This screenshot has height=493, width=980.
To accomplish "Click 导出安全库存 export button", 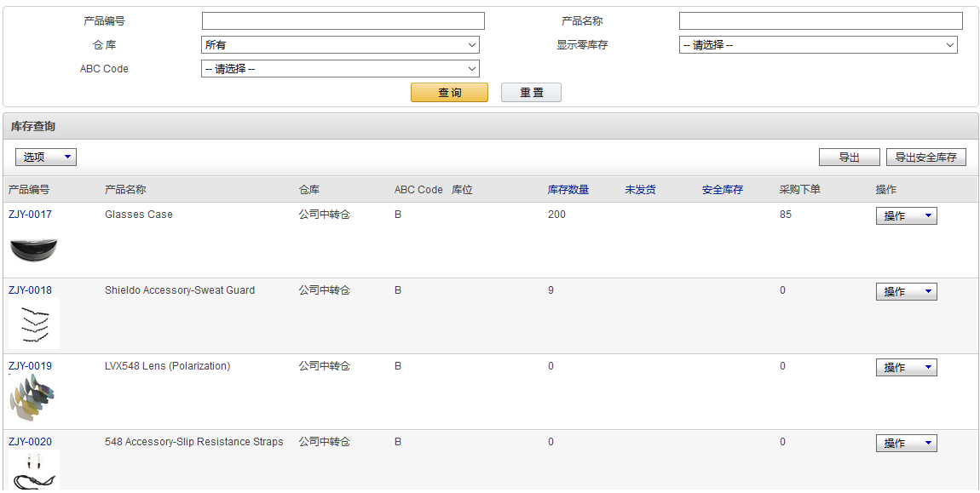I will 925,158.
